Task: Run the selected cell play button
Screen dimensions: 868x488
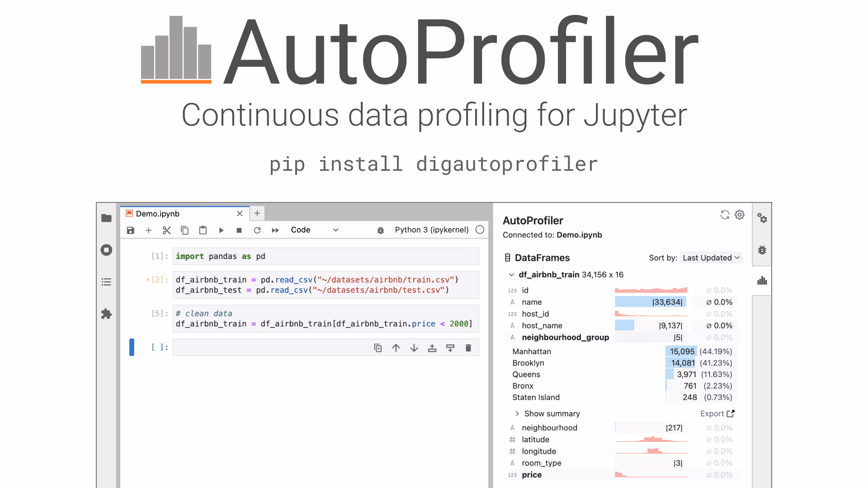Action: (x=221, y=230)
